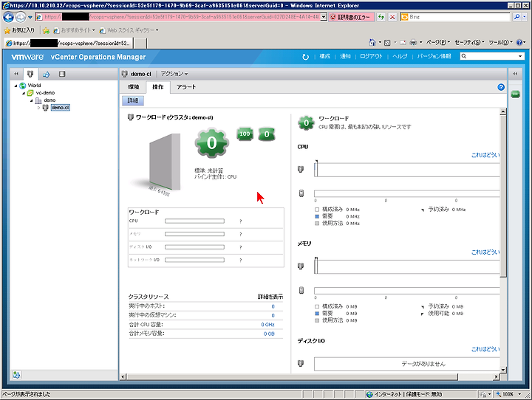Click the IE forward button
This screenshot has width=532, height=400.
click(x=21, y=17)
